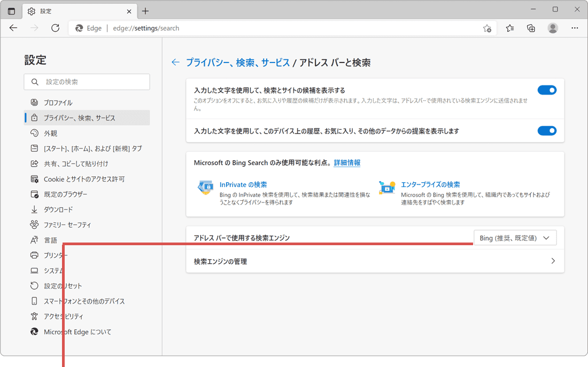Click the InPrivate search shield icon

tap(205, 188)
